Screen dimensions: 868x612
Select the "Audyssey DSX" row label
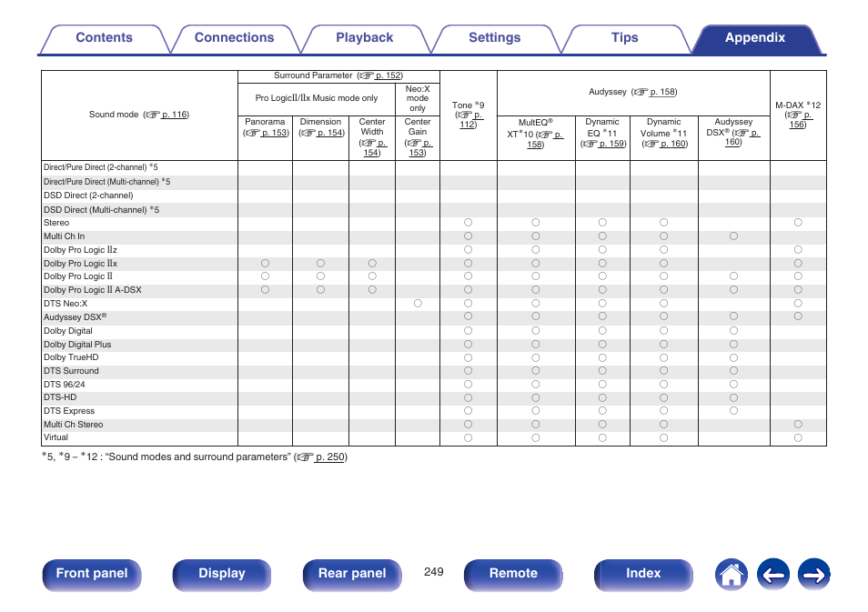pyautogui.click(x=75, y=317)
